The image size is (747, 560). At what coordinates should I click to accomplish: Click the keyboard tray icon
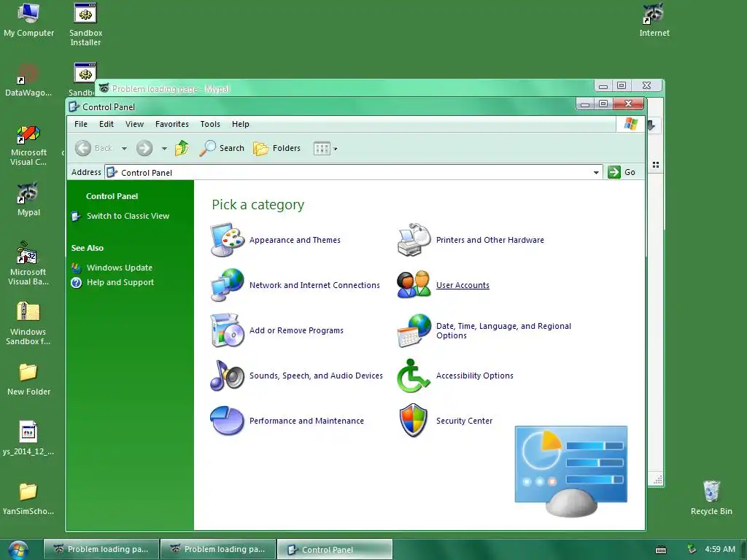tap(661, 550)
